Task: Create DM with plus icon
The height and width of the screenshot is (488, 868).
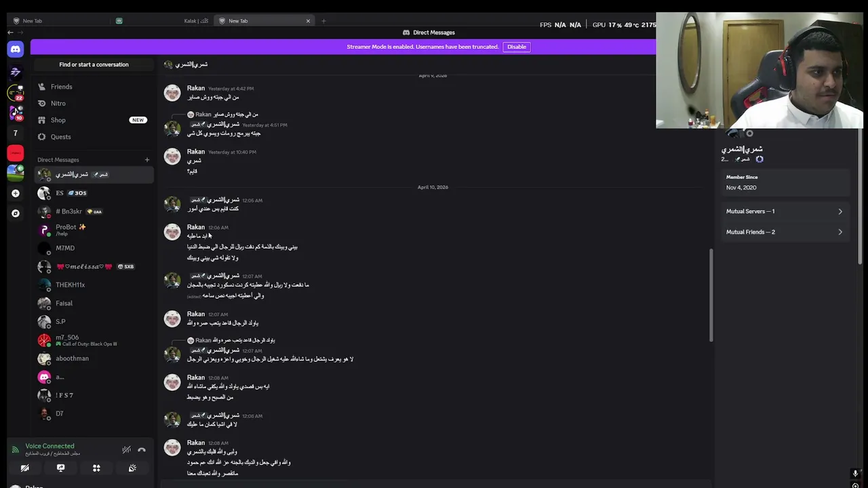Action: point(147,160)
